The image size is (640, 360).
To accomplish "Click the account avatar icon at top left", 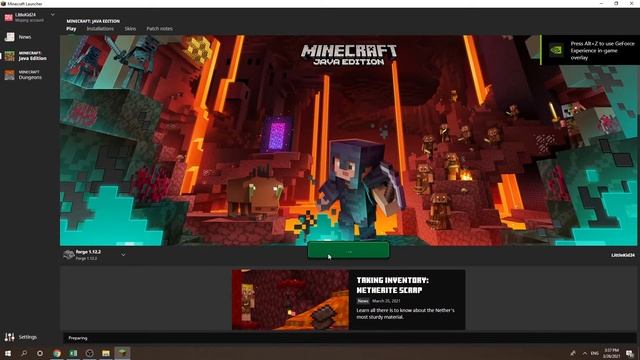I will 9,17.
